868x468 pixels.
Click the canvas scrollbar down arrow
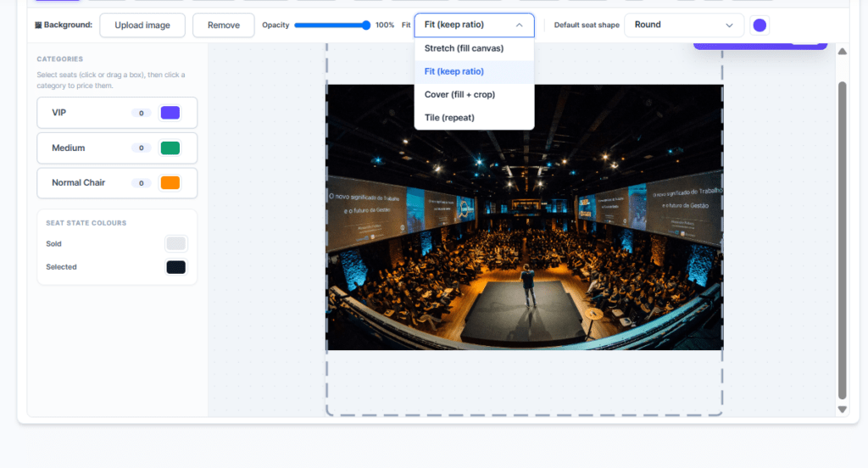tap(842, 409)
